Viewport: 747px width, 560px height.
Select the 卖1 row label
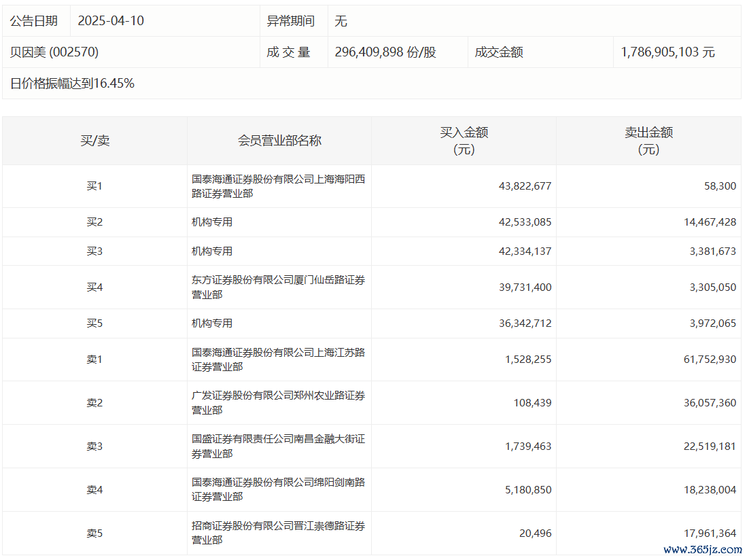[x=94, y=360]
